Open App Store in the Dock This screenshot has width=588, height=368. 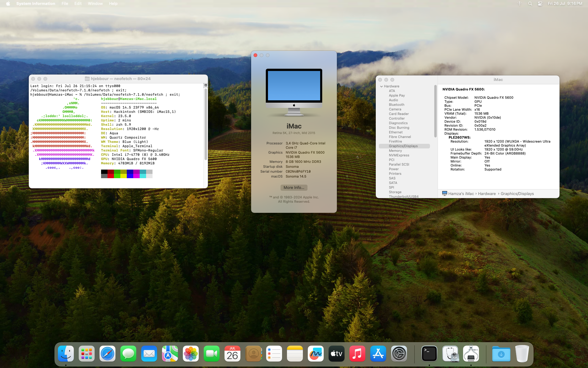[378, 354]
